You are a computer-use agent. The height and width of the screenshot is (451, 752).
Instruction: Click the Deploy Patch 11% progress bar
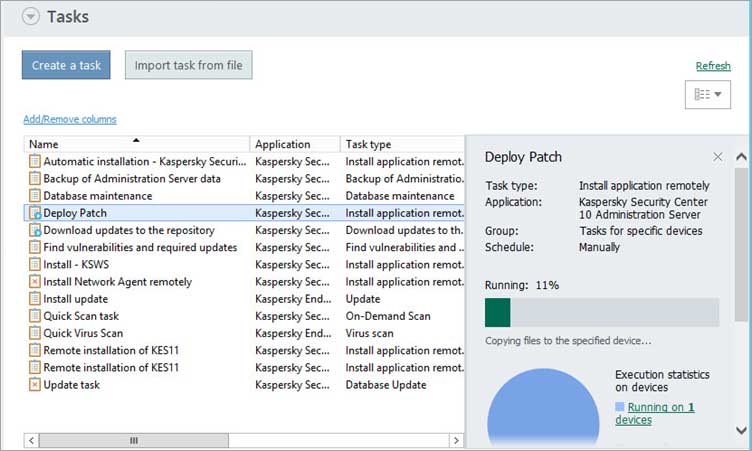pos(602,312)
